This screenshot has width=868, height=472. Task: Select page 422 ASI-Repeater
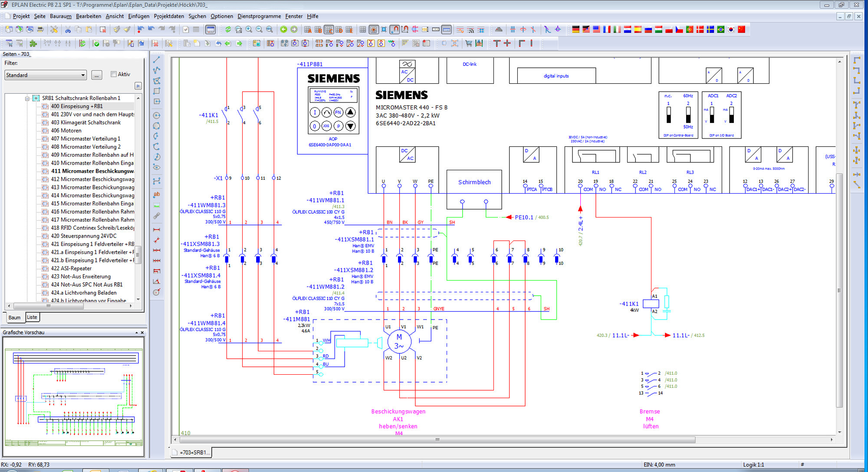[x=71, y=268]
